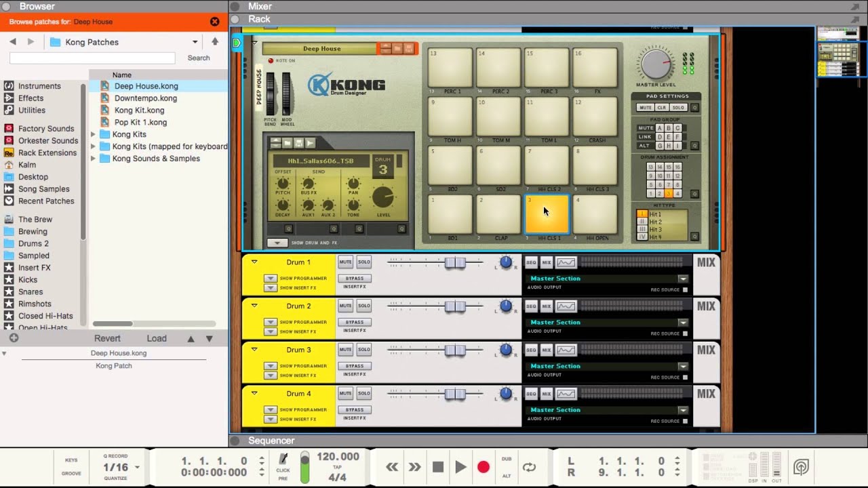
Task: Open Factory Sounds location
Action: point(46,129)
